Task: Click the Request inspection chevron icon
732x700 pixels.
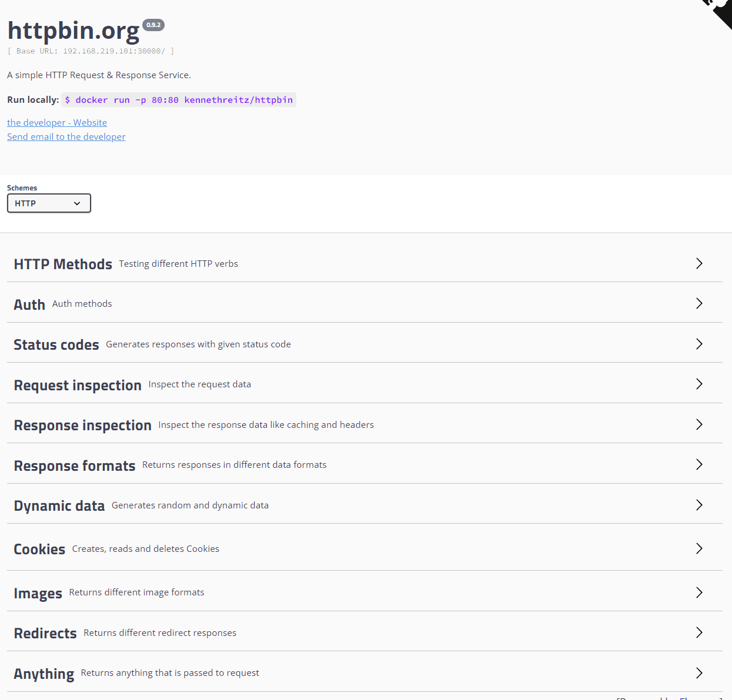Action: coord(699,384)
